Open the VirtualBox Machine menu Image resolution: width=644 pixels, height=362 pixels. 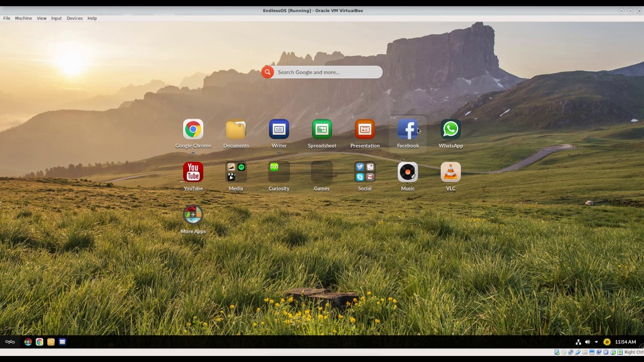(23, 18)
